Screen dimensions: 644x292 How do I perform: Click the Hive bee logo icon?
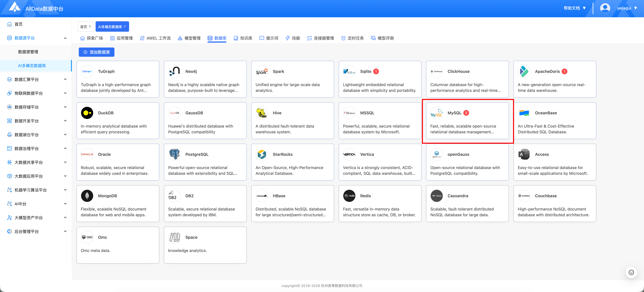[262, 113]
